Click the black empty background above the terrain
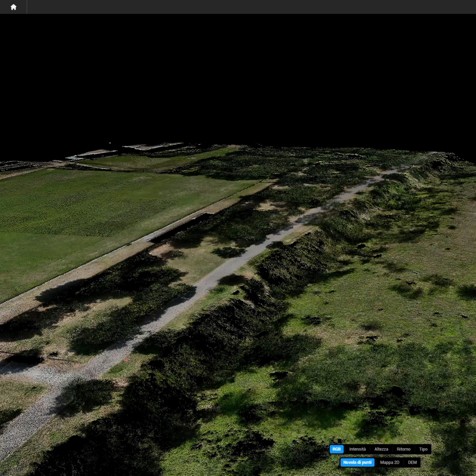 pyautogui.click(x=238, y=79)
